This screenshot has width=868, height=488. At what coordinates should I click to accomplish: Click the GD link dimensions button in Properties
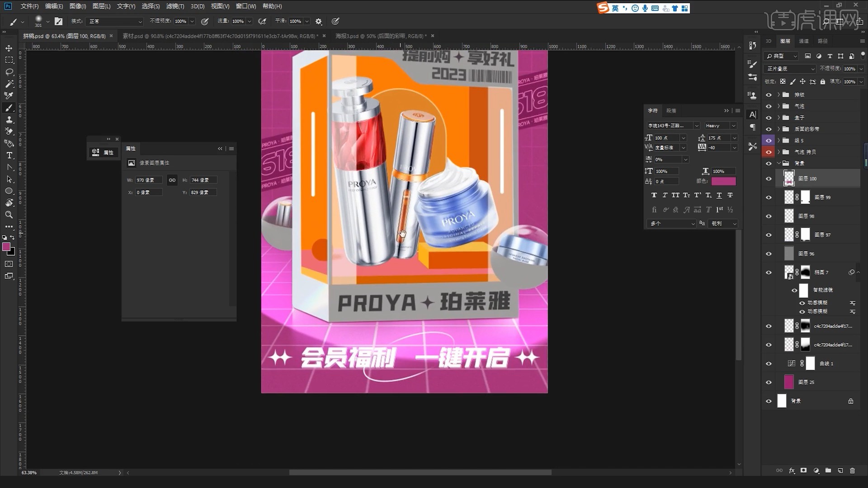click(x=172, y=180)
